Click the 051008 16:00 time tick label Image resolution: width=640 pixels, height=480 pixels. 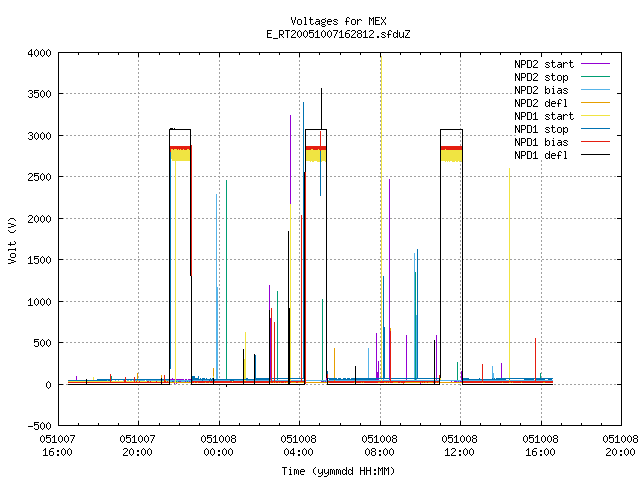pos(540,446)
